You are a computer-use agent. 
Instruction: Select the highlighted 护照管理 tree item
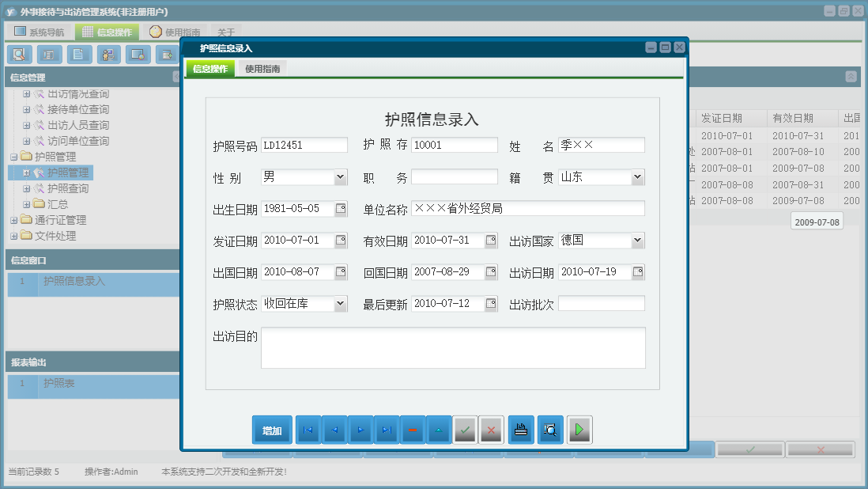coord(67,172)
